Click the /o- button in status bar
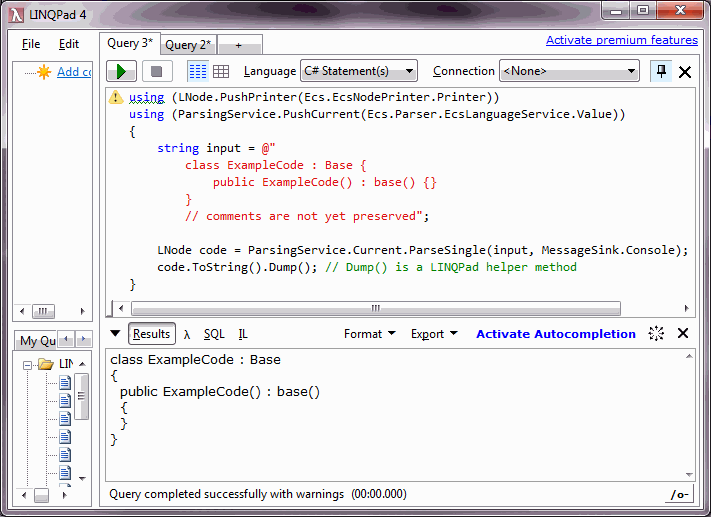The width and height of the screenshot is (711, 517). pos(680,494)
